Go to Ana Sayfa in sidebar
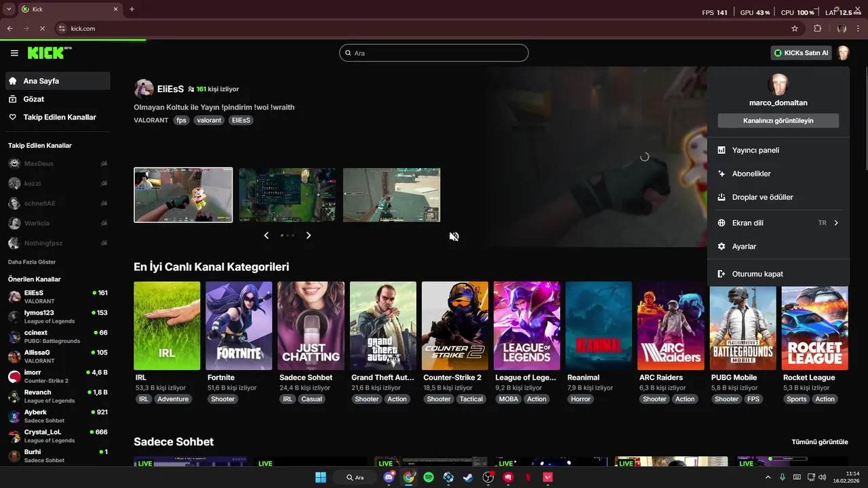This screenshot has width=868, height=488. [x=58, y=81]
